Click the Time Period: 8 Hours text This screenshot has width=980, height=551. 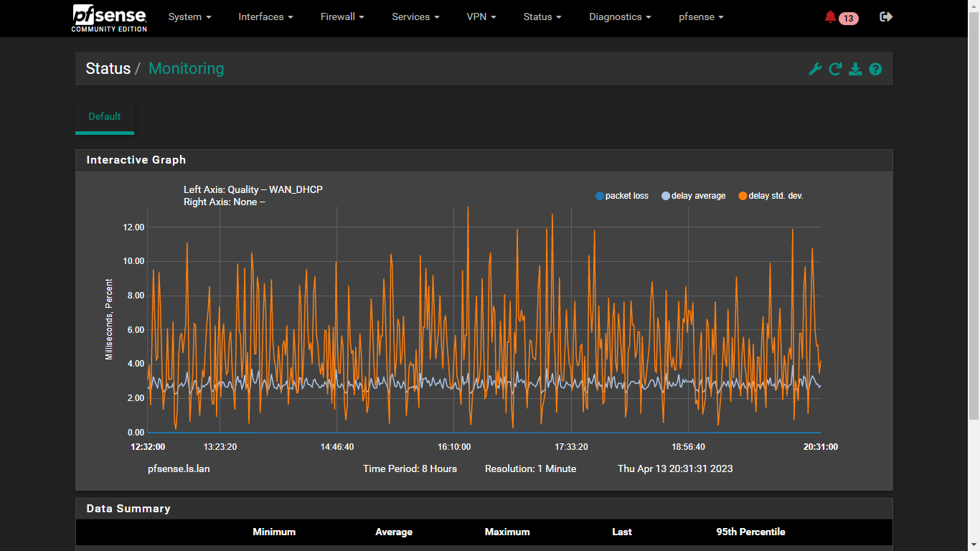(x=410, y=468)
